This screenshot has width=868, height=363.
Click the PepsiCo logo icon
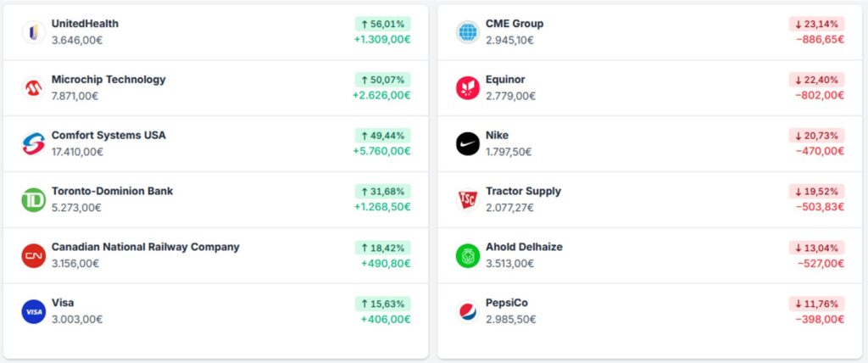pyautogui.click(x=468, y=311)
